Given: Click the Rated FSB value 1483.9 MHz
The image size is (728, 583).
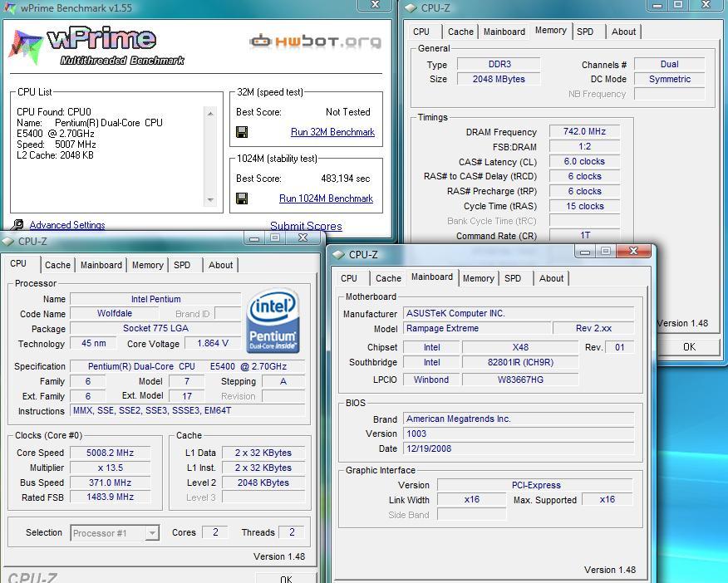Looking at the screenshot, I should coord(110,497).
